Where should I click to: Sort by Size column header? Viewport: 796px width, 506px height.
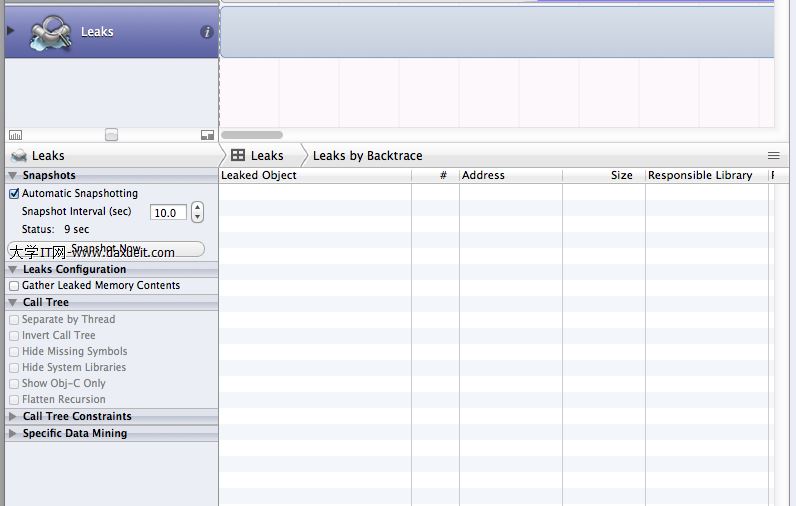(604, 176)
